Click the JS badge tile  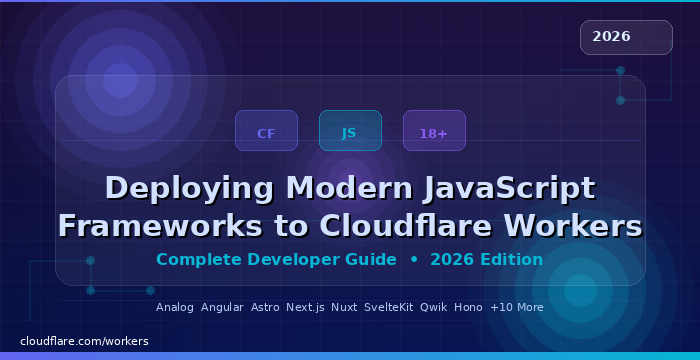click(350, 130)
